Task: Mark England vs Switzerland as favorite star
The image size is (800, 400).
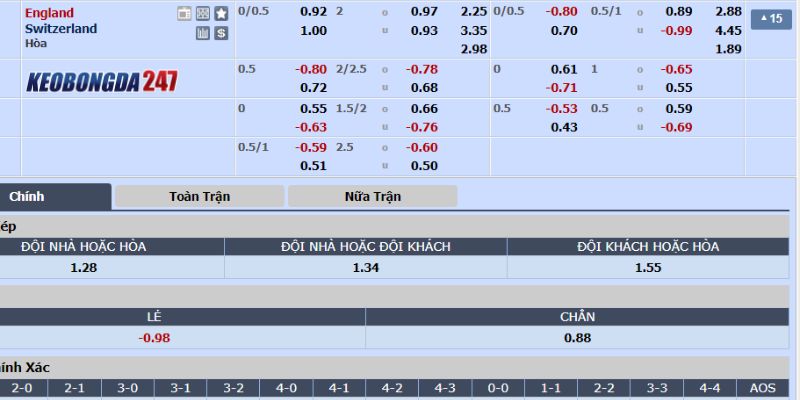Action: (x=221, y=14)
